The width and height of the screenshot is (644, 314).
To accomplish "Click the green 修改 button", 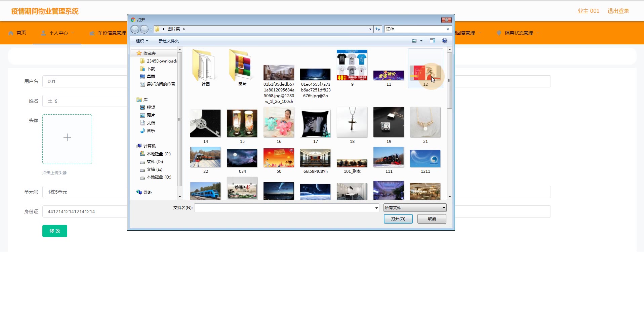I will click(54, 231).
